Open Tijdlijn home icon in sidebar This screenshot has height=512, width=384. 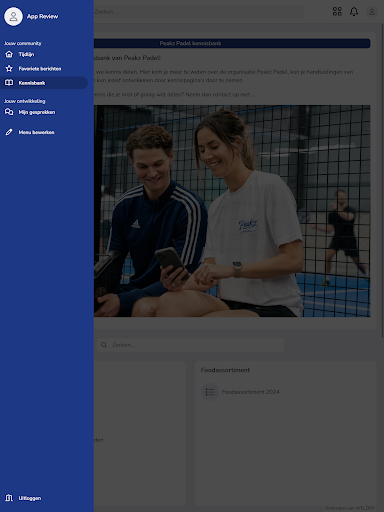click(x=9, y=54)
